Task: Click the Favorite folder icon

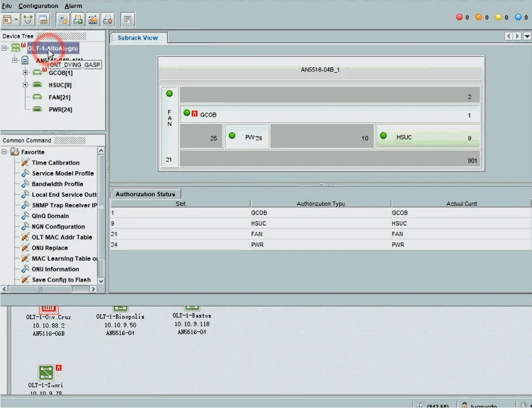Action: 14,152
